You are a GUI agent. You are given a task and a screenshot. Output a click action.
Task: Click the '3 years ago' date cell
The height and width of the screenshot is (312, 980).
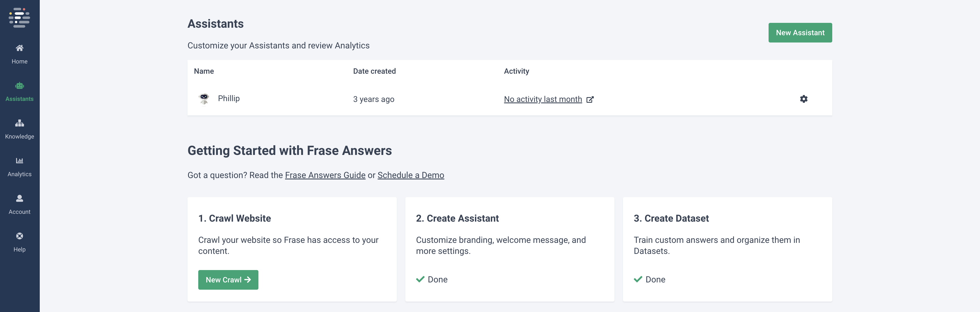tap(374, 100)
